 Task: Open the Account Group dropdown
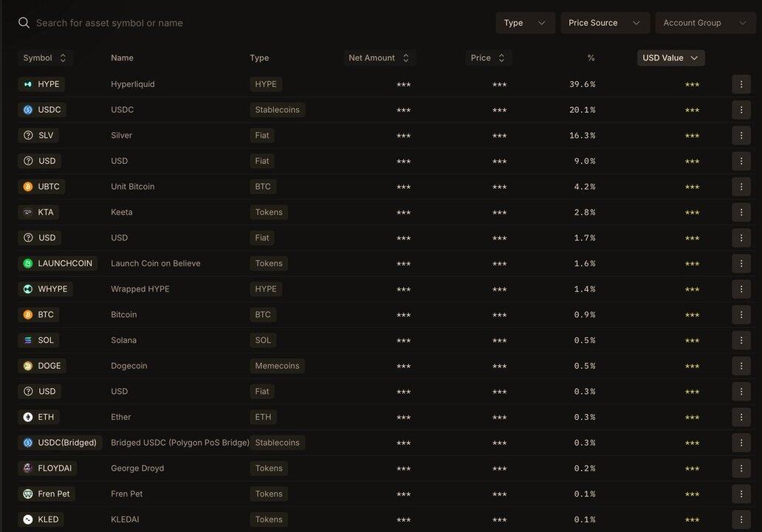[704, 23]
